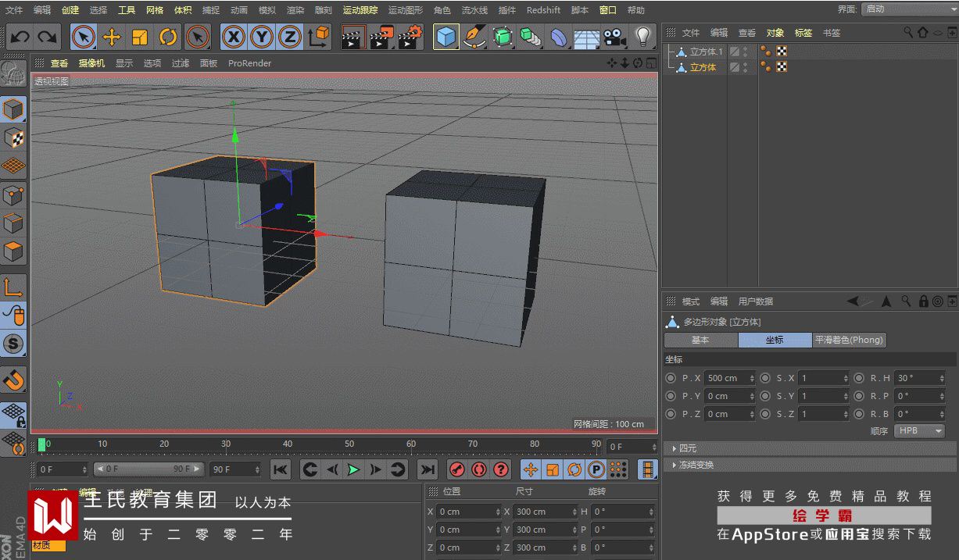Open the Pen spline tool

[x=474, y=37]
